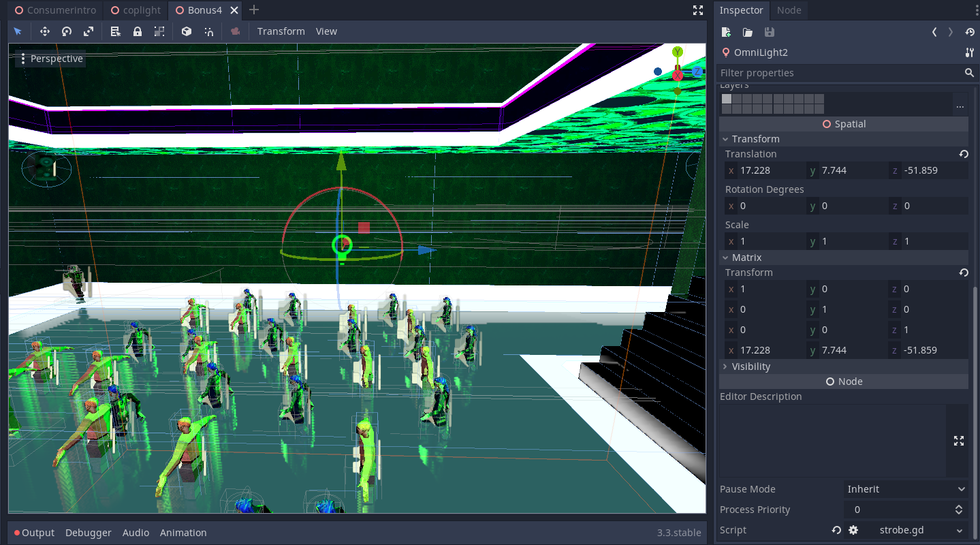
Task: Click the blue Z axis on the view gizmo
Action: pyautogui.click(x=697, y=72)
